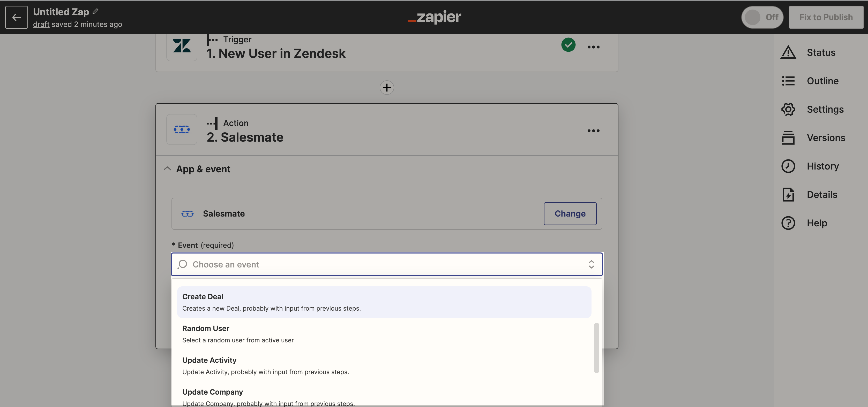Click the Zendesk logo in the trigger step
Screen dimensions: 868x407
click(182, 46)
